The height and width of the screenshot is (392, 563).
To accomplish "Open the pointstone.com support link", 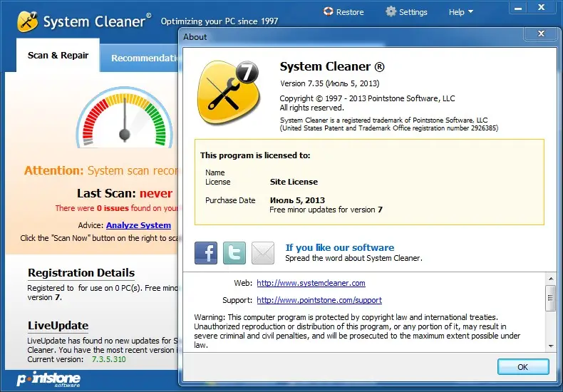I will point(319,300).
